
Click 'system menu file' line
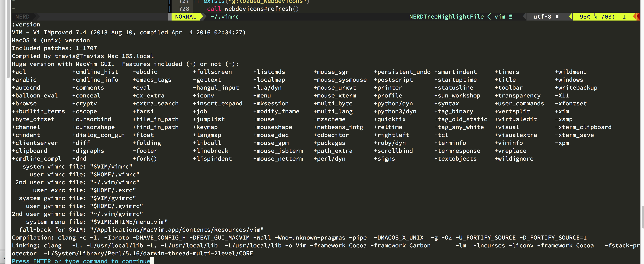[x=97, y=222]
